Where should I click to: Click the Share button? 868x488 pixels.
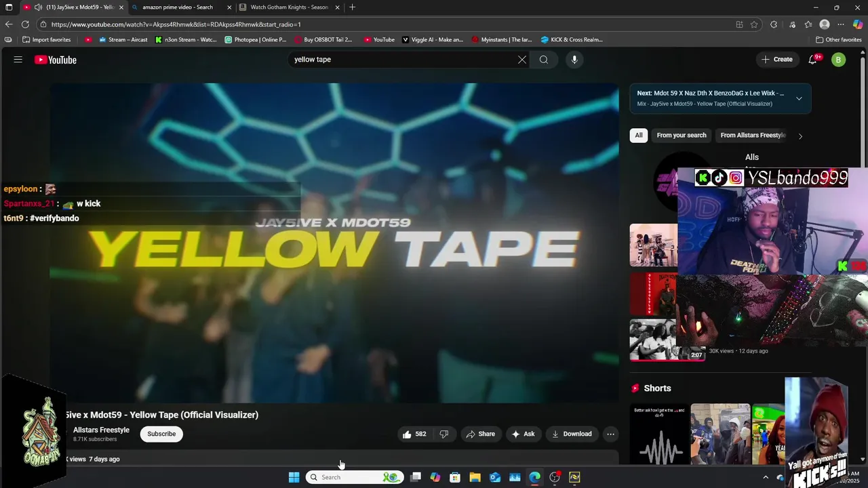click(x=480, y=434)
